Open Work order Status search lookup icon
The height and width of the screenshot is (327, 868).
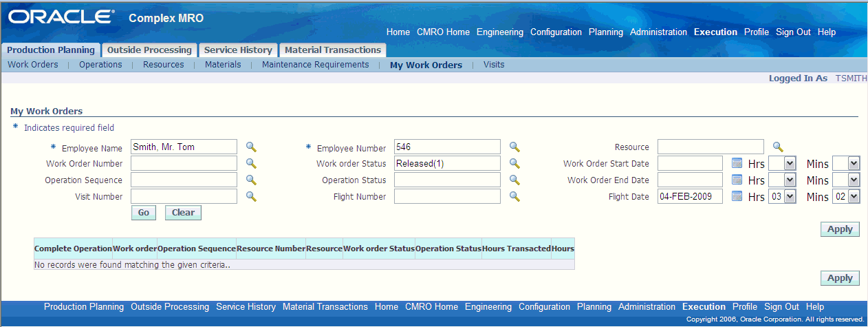coord(514,163)
